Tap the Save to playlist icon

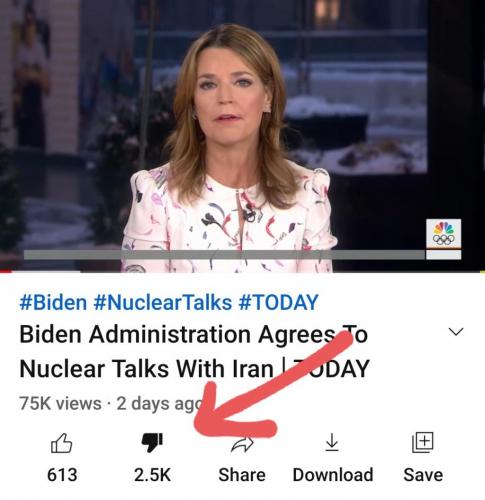pos(423,442)
